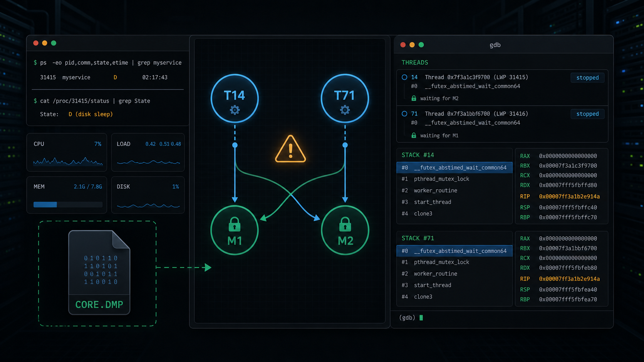Select frame #0 in STACK #14
The height and width of the screenshot is (362, 644).
click(x=454, y=168)
